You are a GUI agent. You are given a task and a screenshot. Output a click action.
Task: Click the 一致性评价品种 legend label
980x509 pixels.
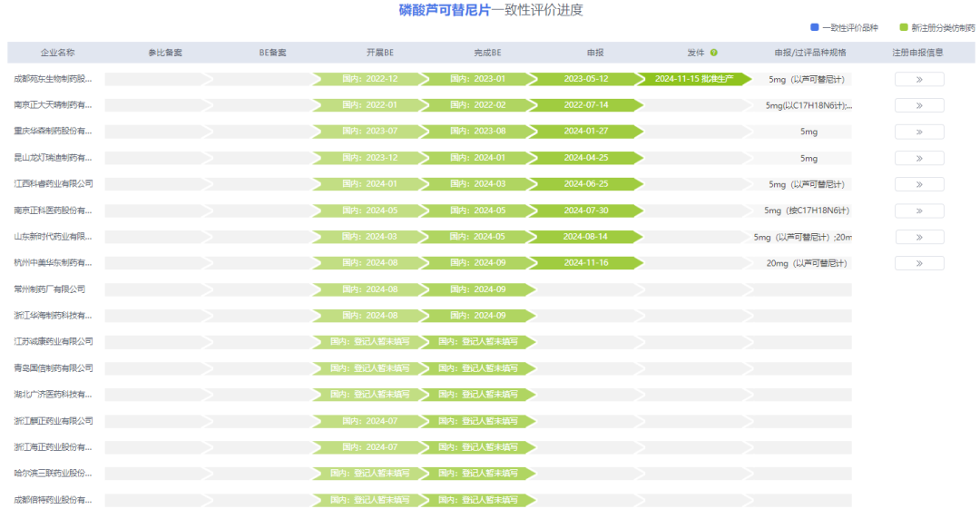click(x=850, y=27)
